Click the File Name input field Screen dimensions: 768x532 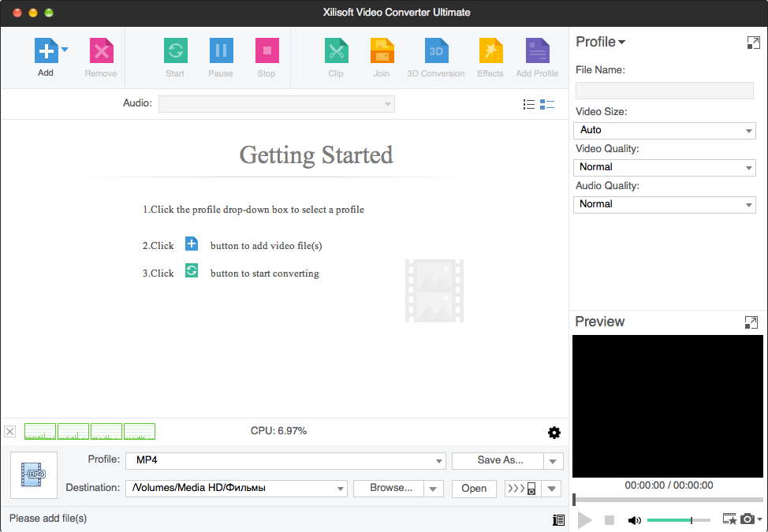click(664, 91)
